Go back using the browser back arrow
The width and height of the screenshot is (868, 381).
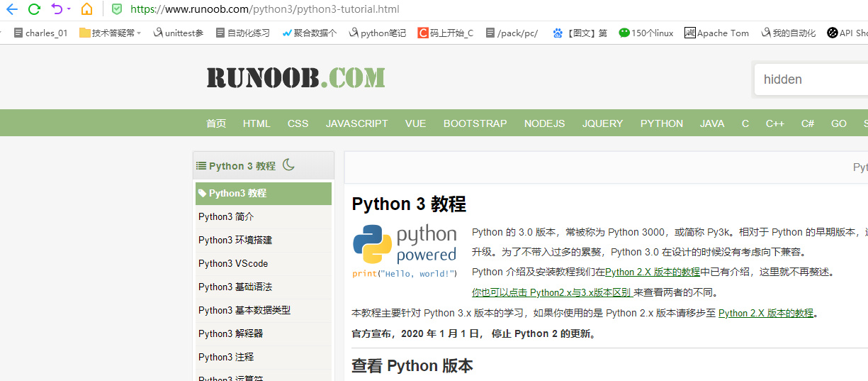tap(11, 9)
